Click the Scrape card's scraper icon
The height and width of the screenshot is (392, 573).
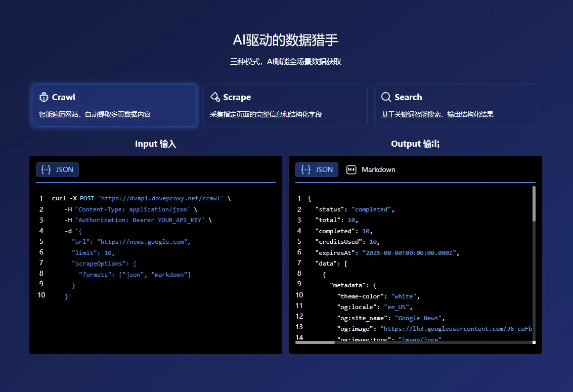click(x=215, y=97)
